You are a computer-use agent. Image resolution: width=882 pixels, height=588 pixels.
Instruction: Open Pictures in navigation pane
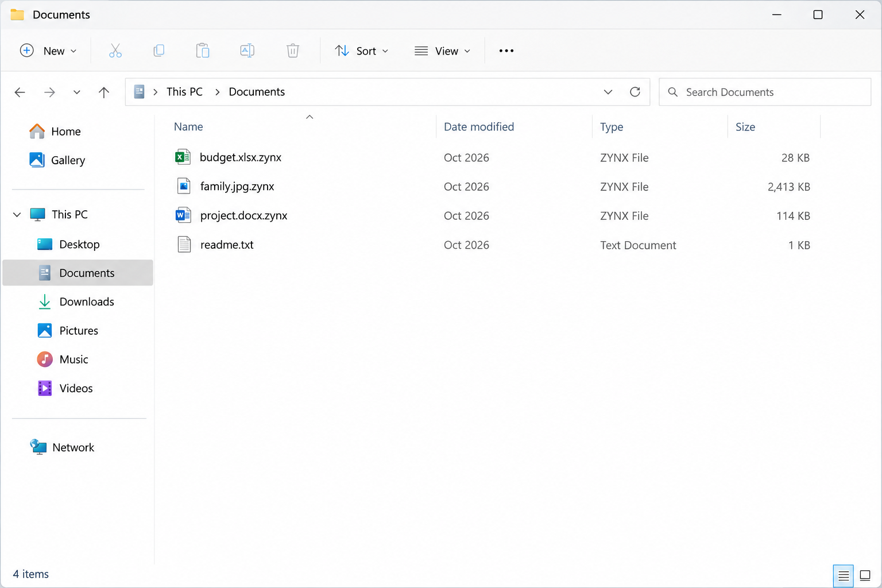79,330
